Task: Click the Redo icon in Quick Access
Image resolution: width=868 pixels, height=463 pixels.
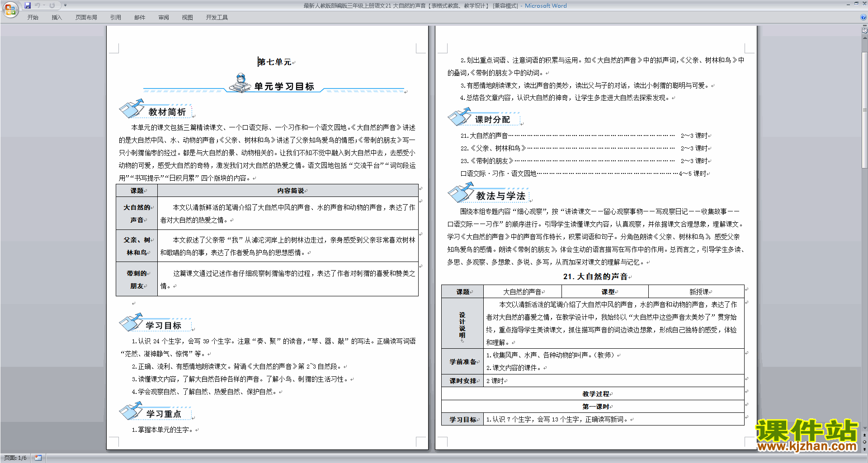Action: click(52, 5)
